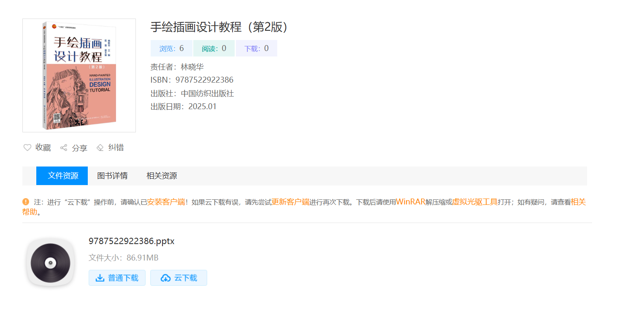
Task: Select the 相关资源 tab
Action: (162, 176)
